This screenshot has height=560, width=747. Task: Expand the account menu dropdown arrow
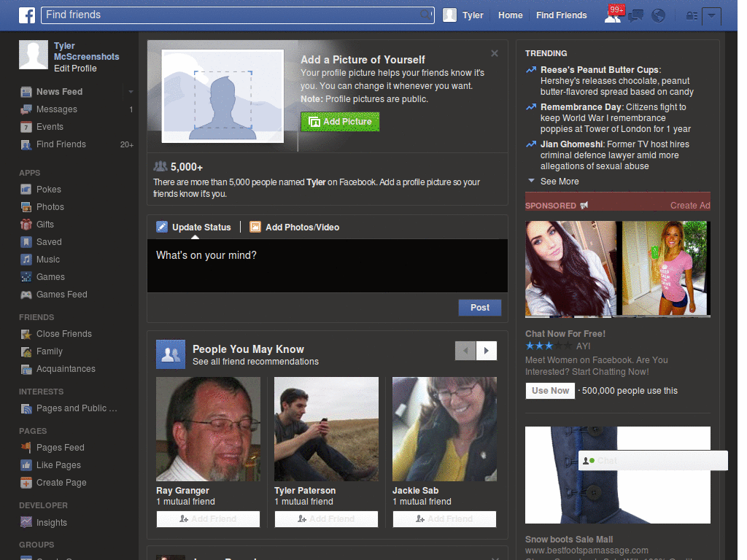click(x=711, y=16)
